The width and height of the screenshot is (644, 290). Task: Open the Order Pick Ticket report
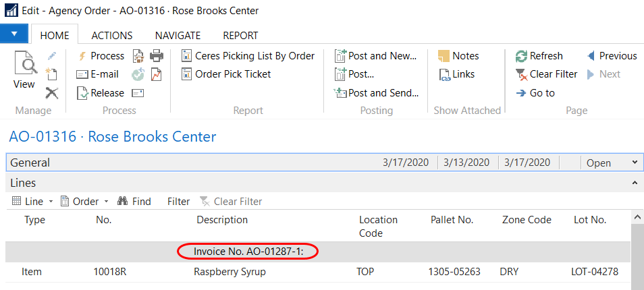[x=226, y=74]
